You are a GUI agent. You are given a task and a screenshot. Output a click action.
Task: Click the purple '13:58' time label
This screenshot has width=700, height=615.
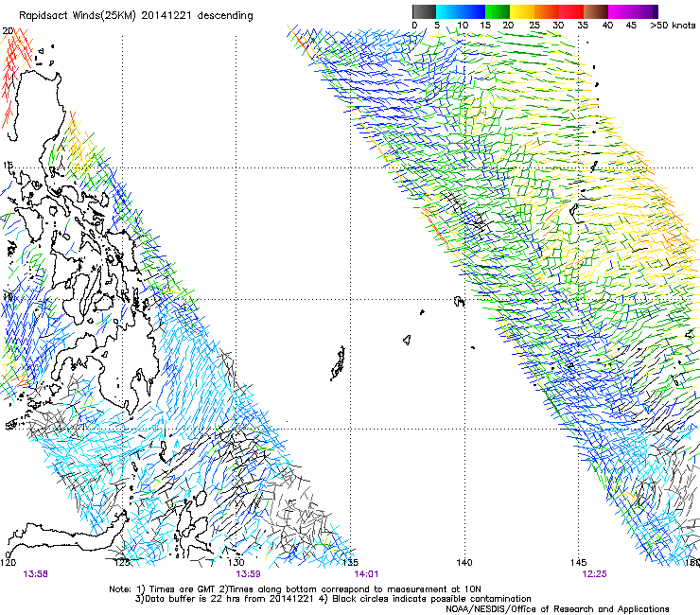(x=36, y=574)
